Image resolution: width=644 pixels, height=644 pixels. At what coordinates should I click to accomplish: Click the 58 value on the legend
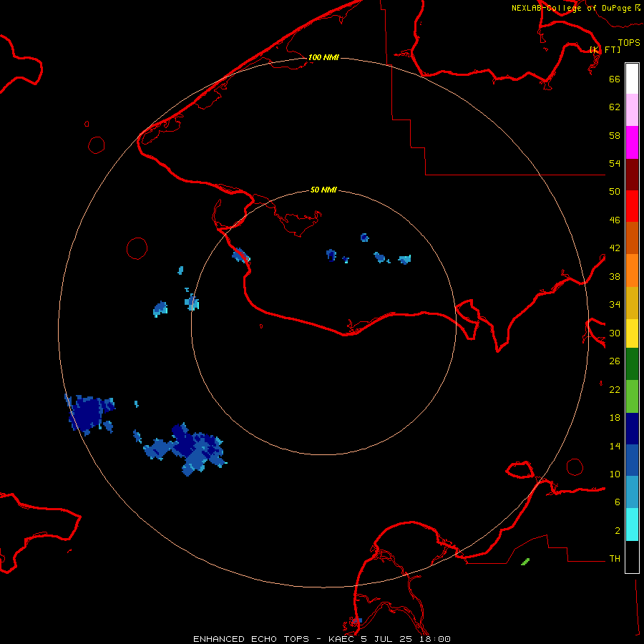pos(615,135)
